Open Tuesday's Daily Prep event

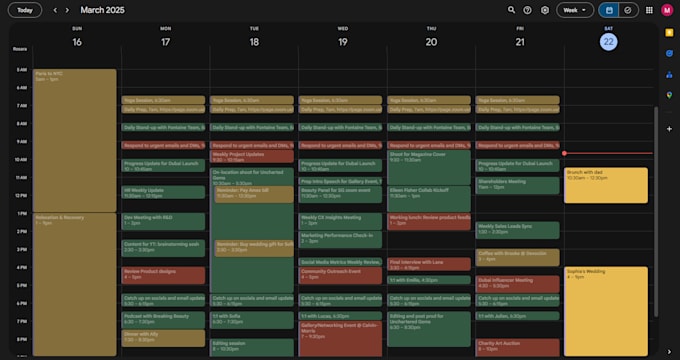coord(252,109)
